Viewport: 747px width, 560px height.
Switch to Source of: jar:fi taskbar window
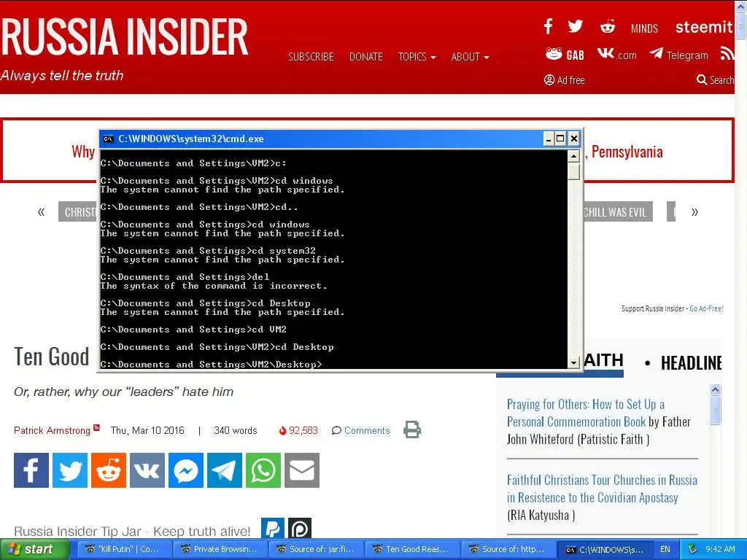pyautogui.click(x=315, y=549)
